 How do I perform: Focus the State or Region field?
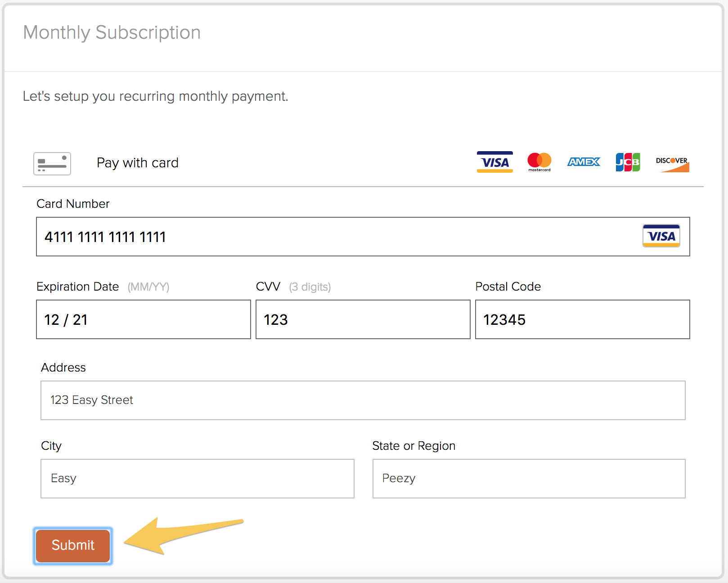pos(529,479)
